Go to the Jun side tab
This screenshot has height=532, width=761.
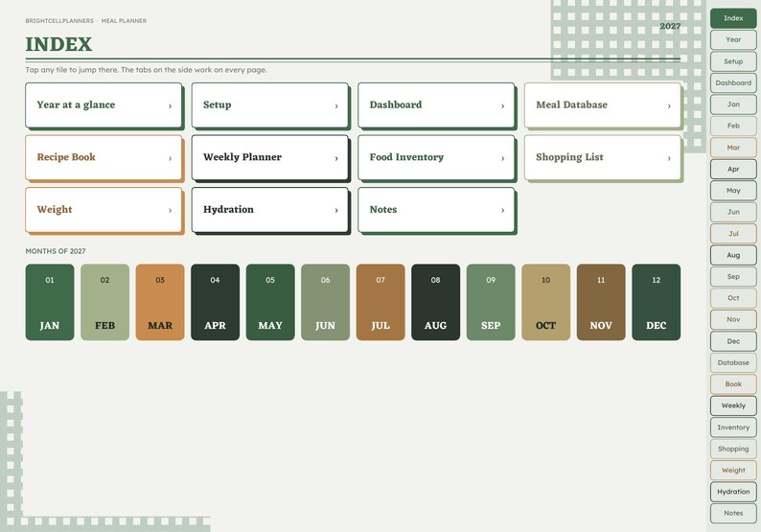tap(733, 212)
